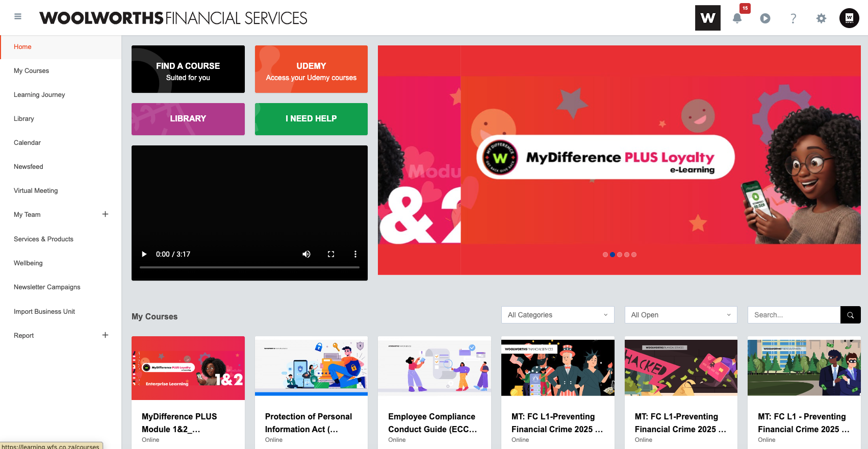868x449 pixels.
Task: Select the fifth banner carousel dot
Action: tap(634, 255)
